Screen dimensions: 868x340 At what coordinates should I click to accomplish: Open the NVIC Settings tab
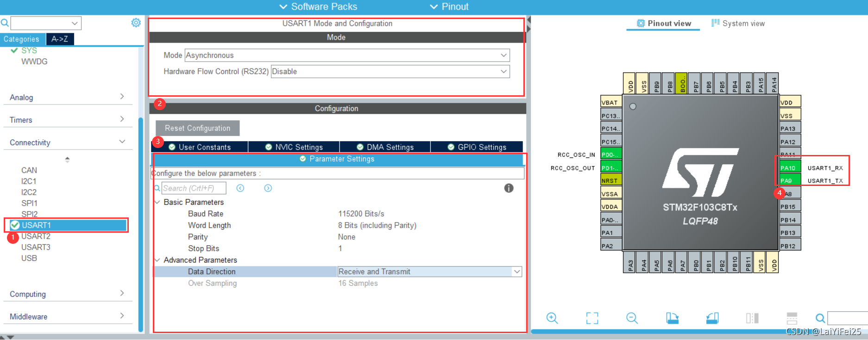pyautogui.click(x=294, y=147)
